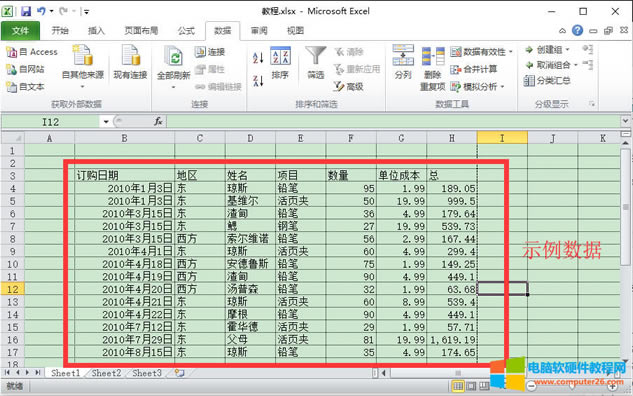Select the Sheet3 worksheet tab

(147, 373)
